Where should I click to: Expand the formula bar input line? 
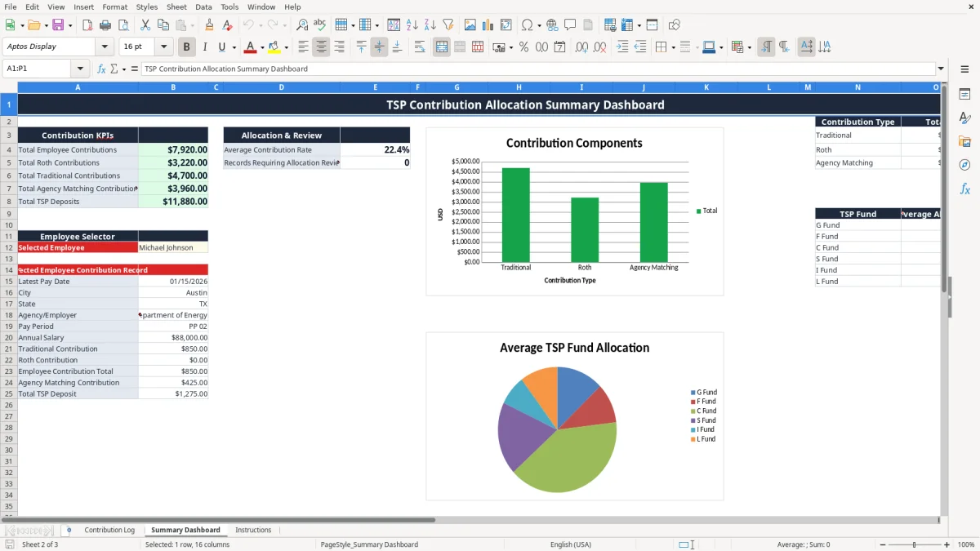[x=941, y=69]
